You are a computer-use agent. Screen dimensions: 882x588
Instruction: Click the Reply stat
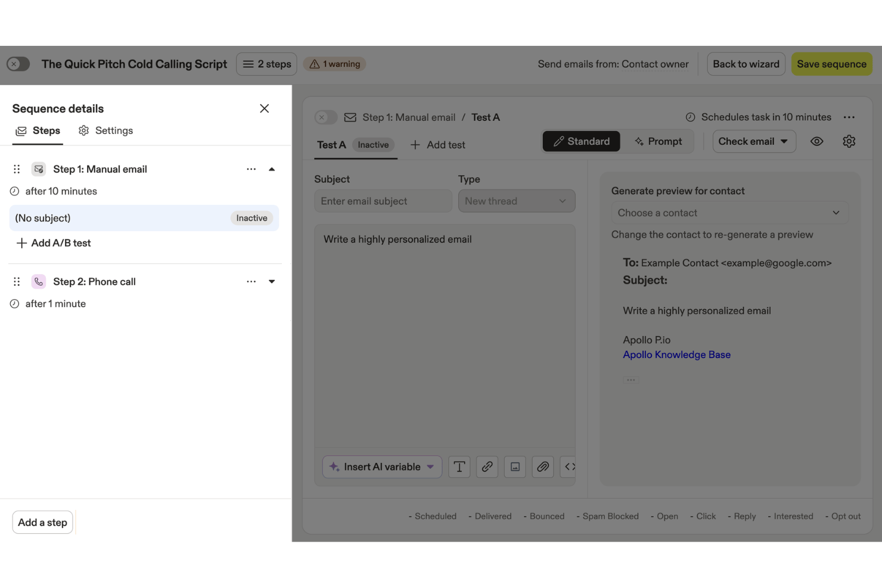point(742,517)
